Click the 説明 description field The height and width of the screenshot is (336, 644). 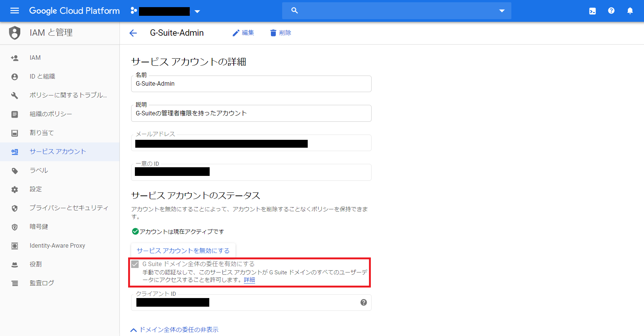[251, 114]
